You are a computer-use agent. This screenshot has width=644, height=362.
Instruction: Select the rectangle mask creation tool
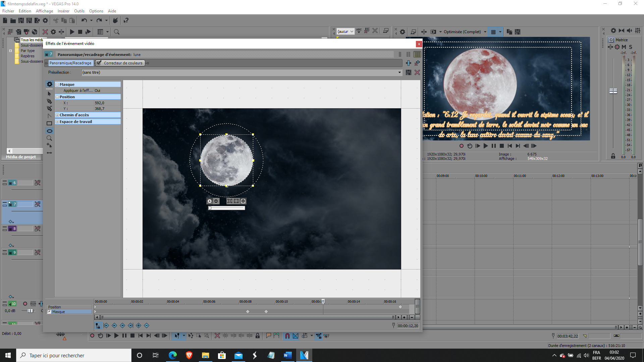click(49, 123)
